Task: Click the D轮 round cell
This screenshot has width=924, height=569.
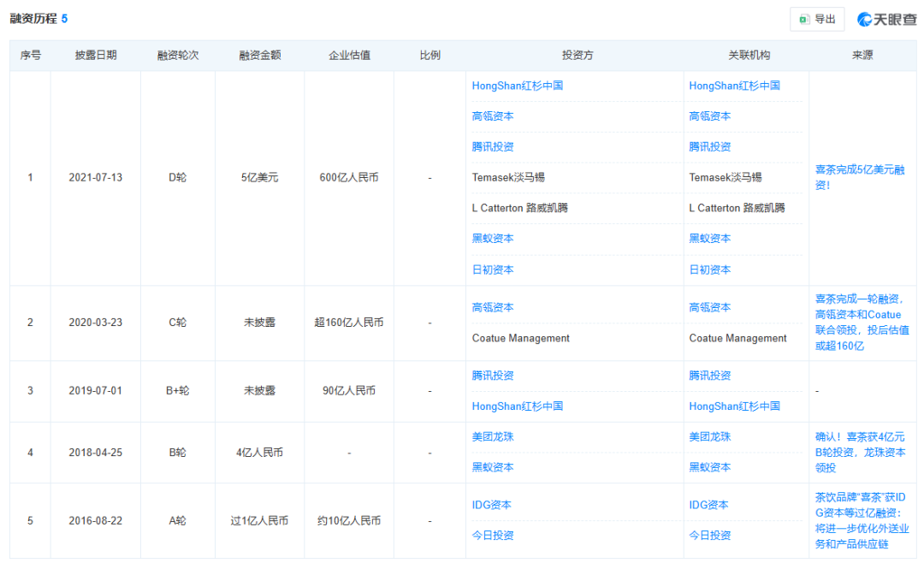Action: [177, 177]
